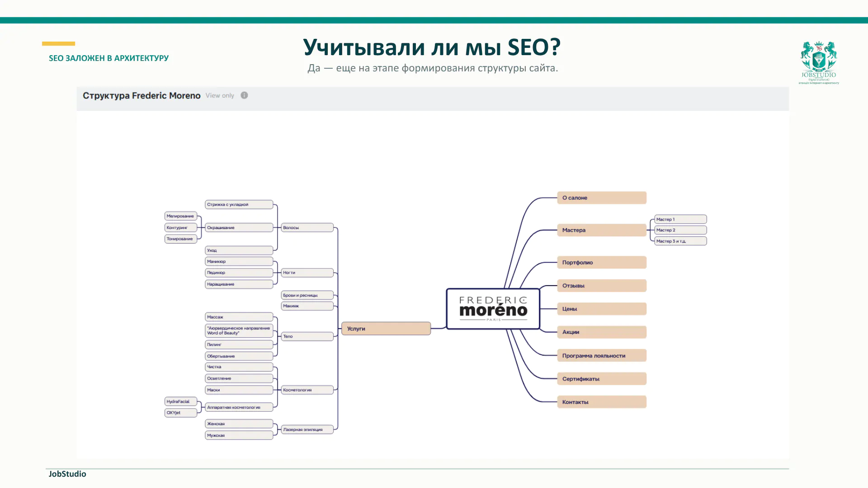Select the 'Мастера' node

(x=602, y=230)
